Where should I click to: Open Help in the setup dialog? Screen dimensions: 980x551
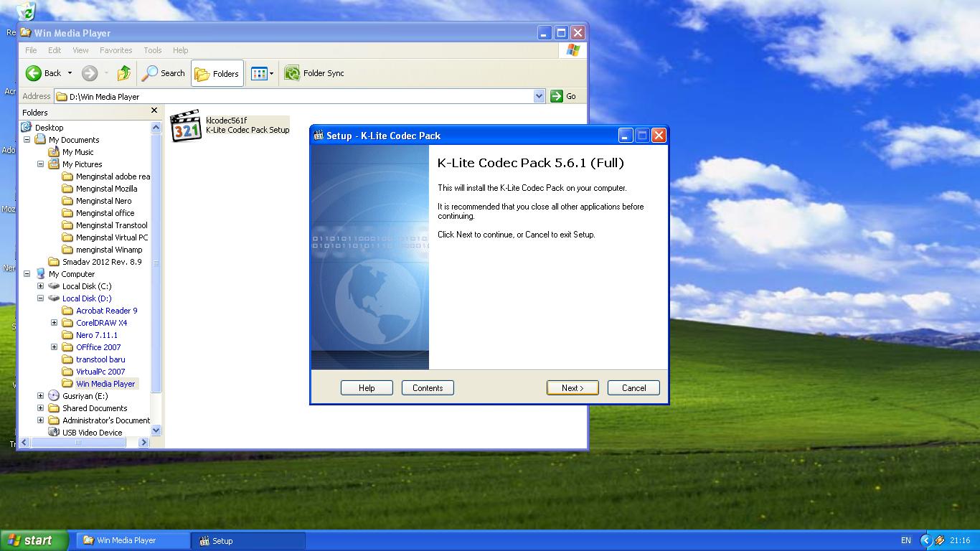click(367, 387)
